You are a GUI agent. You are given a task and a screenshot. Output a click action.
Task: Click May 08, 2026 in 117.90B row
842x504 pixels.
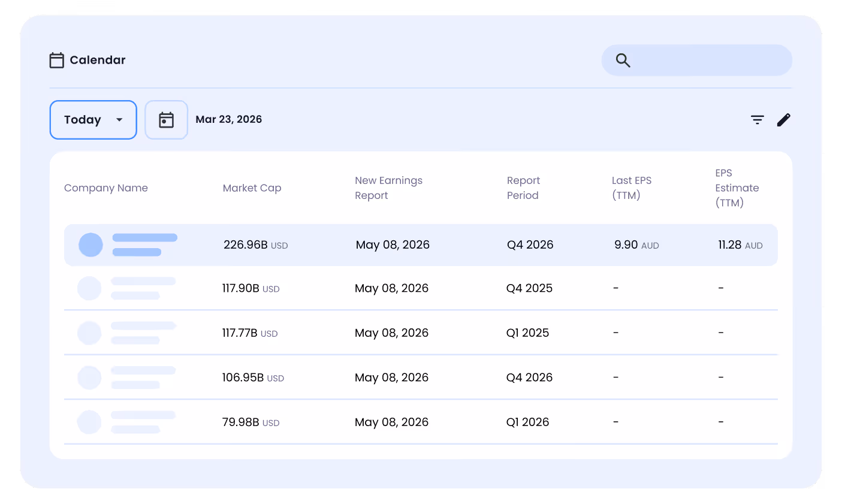pos(391,288)
